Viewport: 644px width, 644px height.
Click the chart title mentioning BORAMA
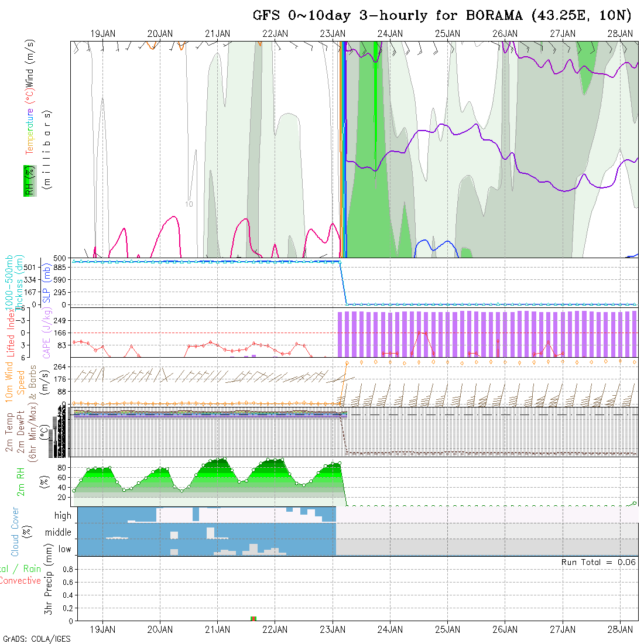click(x=442, y=16)
